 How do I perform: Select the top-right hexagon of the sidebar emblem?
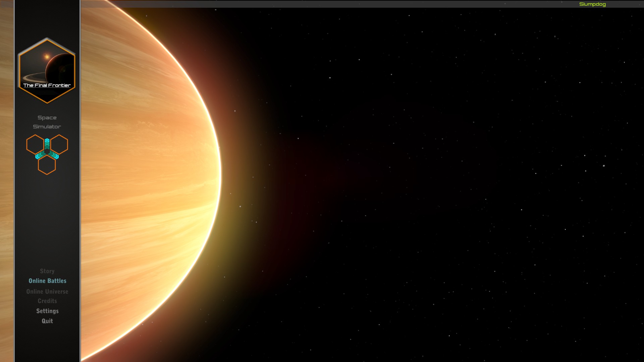tap(59, 144)
